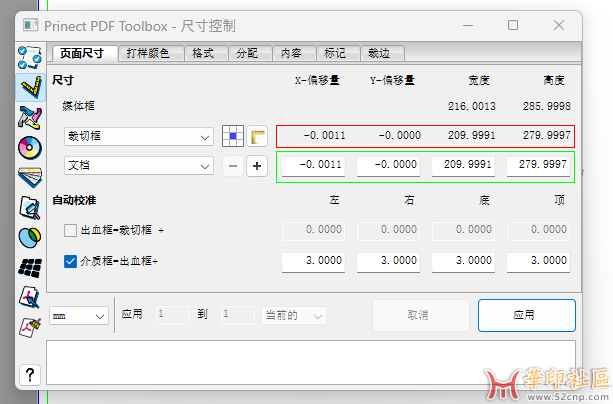613x404 pixels.
Task: Select the yellow ruler size control tool
Action: click(x=30, y=87)
